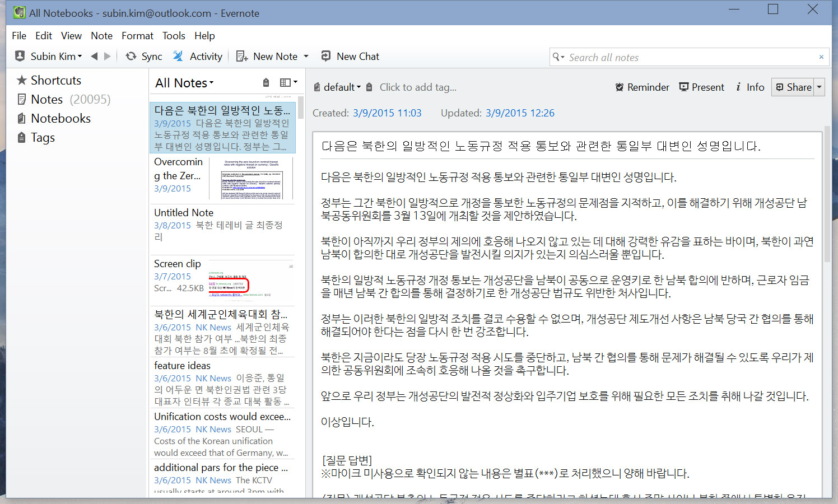
Task: Change the default notebook selector
Action: pyautogui.click(x=338, y=87)
